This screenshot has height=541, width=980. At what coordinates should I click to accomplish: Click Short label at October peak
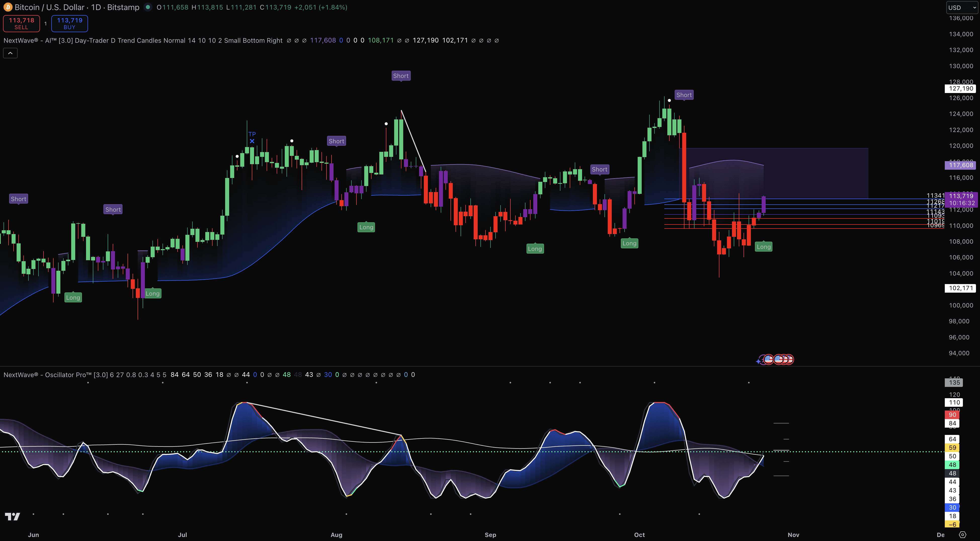click(x=684, y=95)
